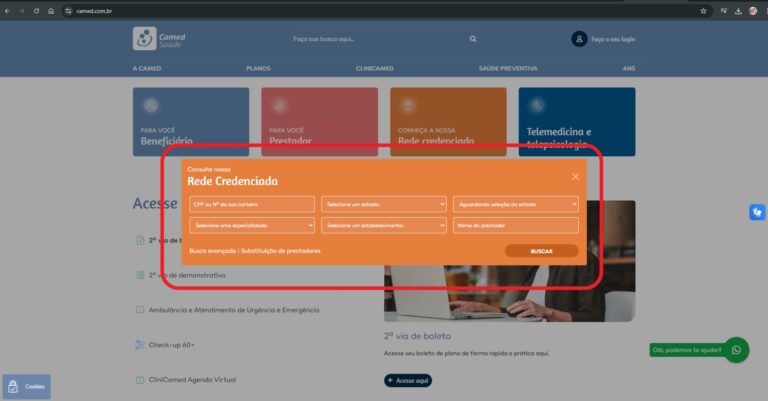Image resolution: width=768 pixels, height=401 pixels.
Task: Click the 2ª via de demonstrativo icon
Action: (140, 275)
